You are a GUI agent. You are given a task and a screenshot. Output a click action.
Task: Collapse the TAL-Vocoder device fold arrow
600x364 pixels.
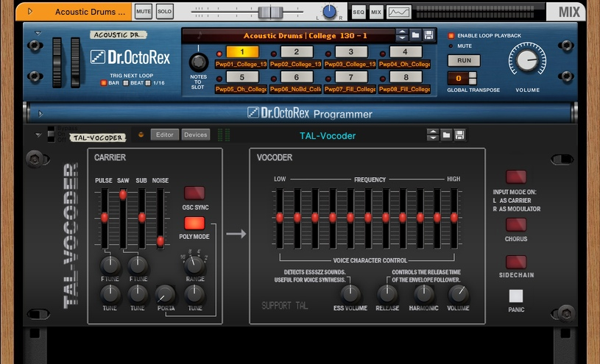point(38,135)
